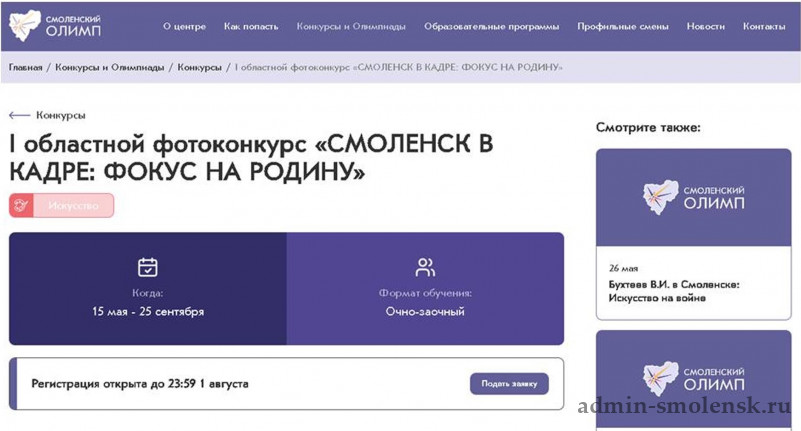Viewport: 801px width, 431px height.
Task: Click the people icon above Формат обучения
Action: coord(425,267)
